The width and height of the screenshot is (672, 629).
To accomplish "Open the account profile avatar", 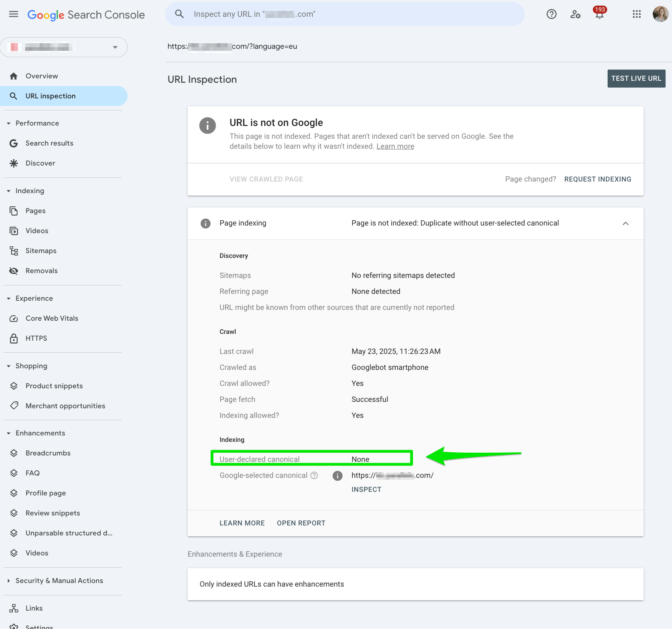I will (660, 14).
